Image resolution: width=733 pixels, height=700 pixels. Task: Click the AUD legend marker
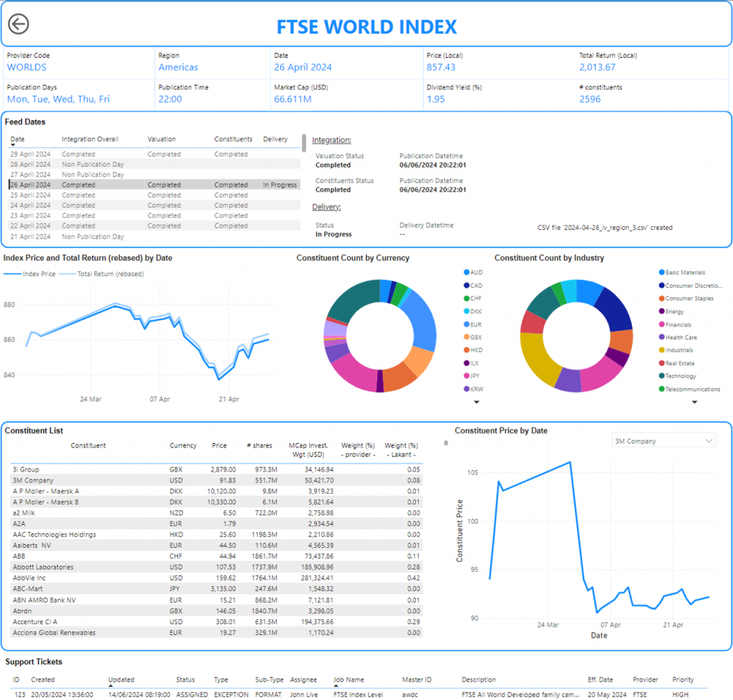[x=466, y=273]
